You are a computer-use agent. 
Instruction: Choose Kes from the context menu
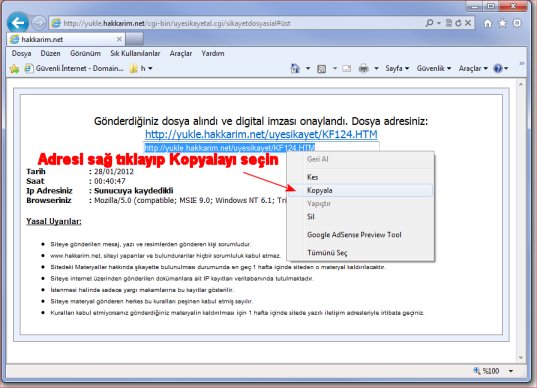click(x=361, y=177)
